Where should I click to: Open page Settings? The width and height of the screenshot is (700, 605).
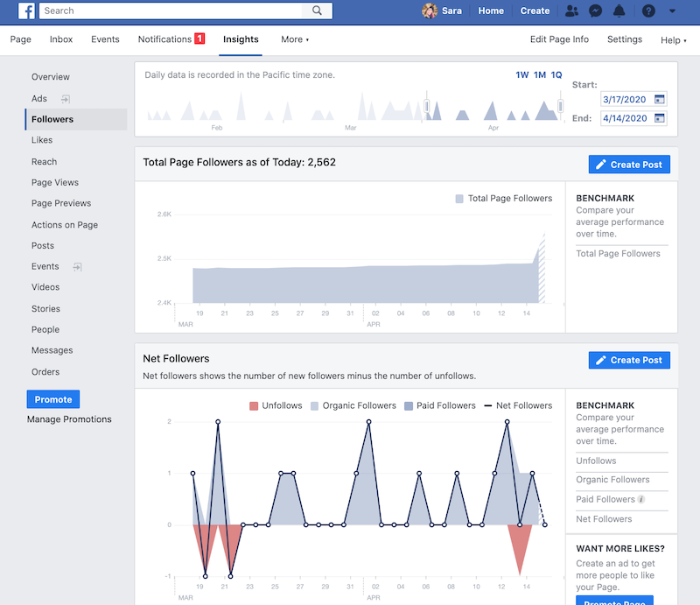click(625, 39)
